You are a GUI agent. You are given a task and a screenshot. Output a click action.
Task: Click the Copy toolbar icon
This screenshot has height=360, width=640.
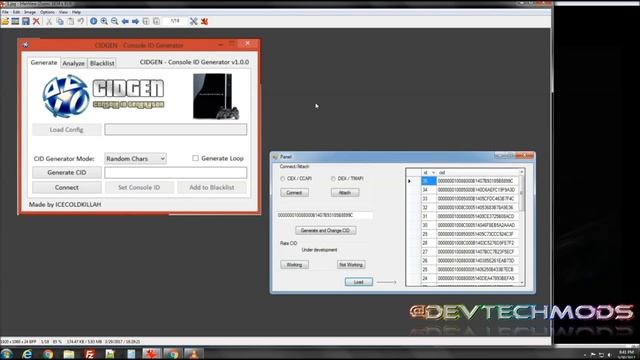coord(60,21)
